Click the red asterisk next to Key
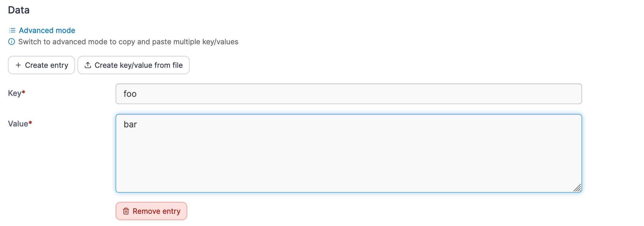Image resolution: width=644 pixels, height=226 pixels. click(x=23, y=92)
